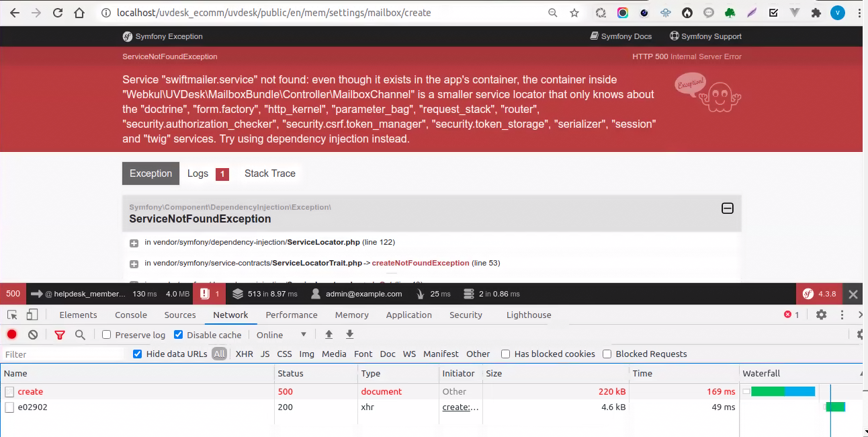Switch to the Exception tab

(x=151, y=173)
